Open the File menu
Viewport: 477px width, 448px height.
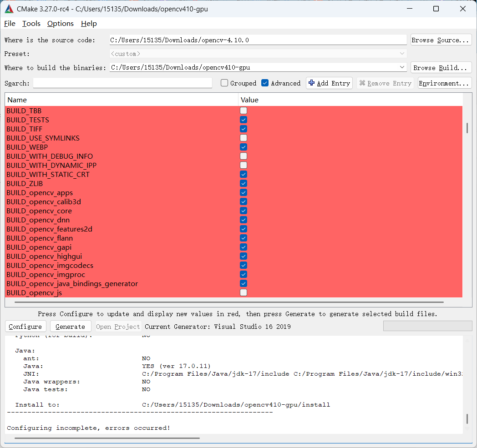[x=9, y=23]
